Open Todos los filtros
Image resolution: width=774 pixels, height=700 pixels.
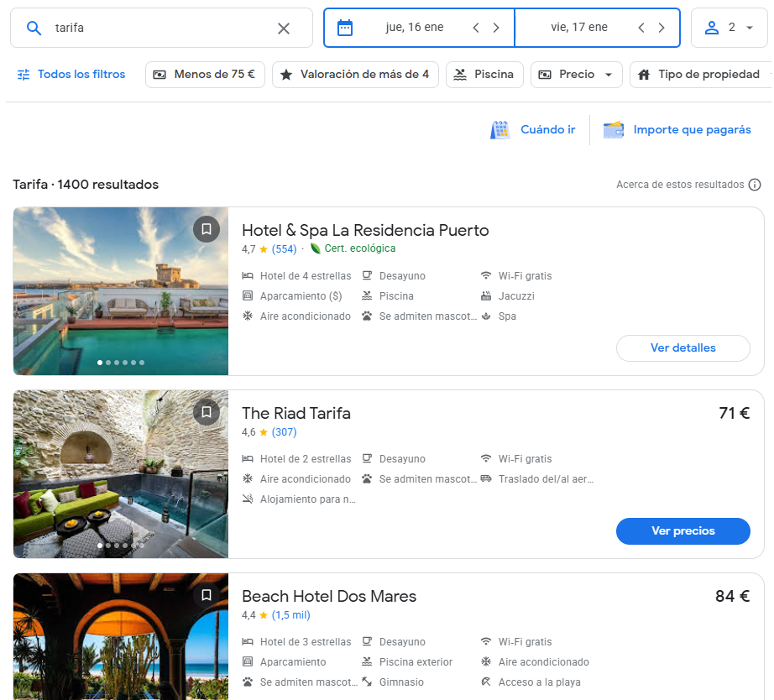coord(71,75)
